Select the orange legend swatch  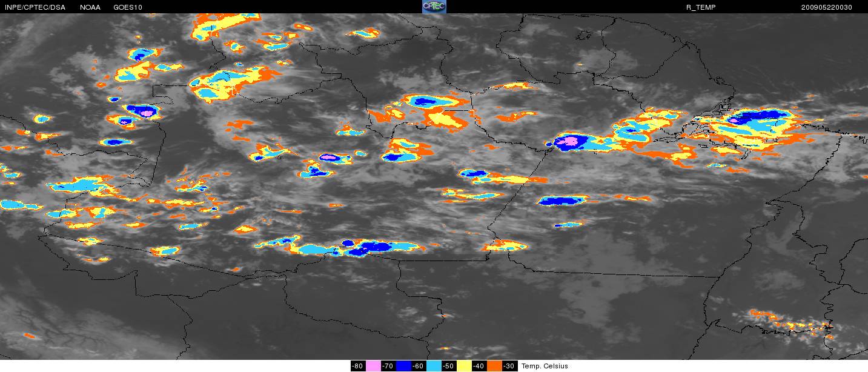[494, 366]
